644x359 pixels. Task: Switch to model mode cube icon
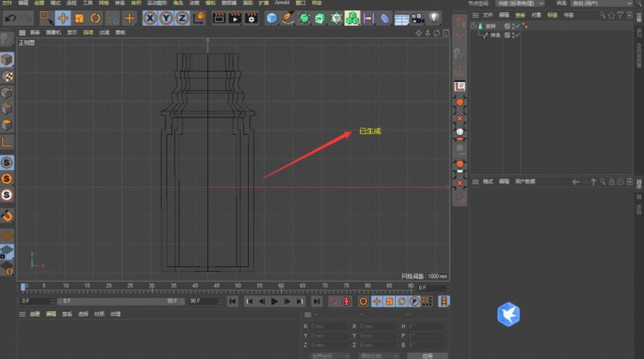(x=6, y=60)
